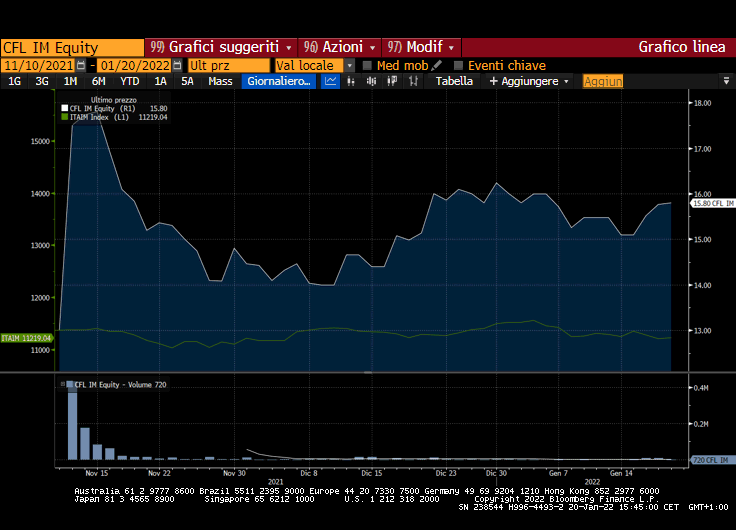Click the pencil icon beside Med mob
Screen dimensions: 736x530
pyautogui.click(x=437, y=65)
